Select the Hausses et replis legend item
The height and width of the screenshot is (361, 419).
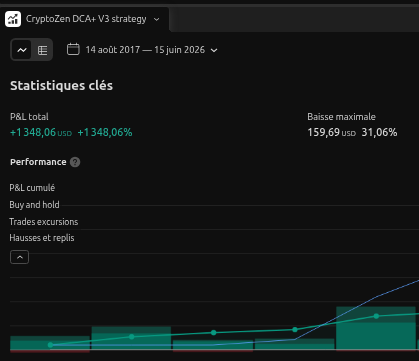coord(42,238)
